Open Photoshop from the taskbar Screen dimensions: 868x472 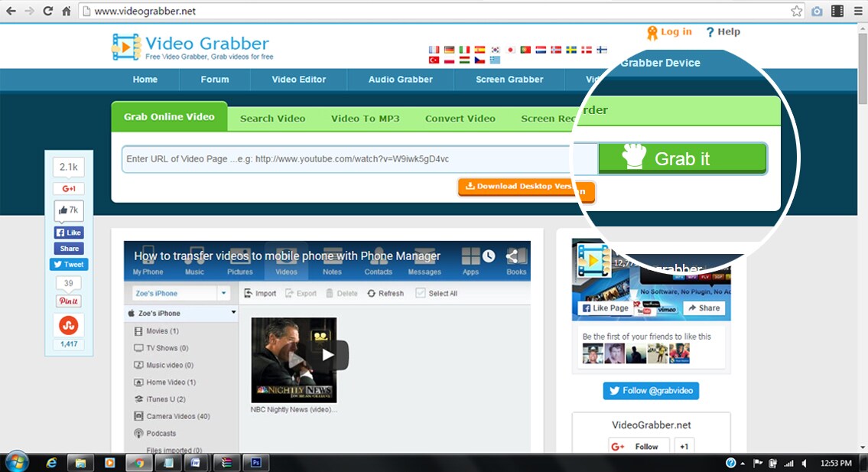(x=255, y=463)
